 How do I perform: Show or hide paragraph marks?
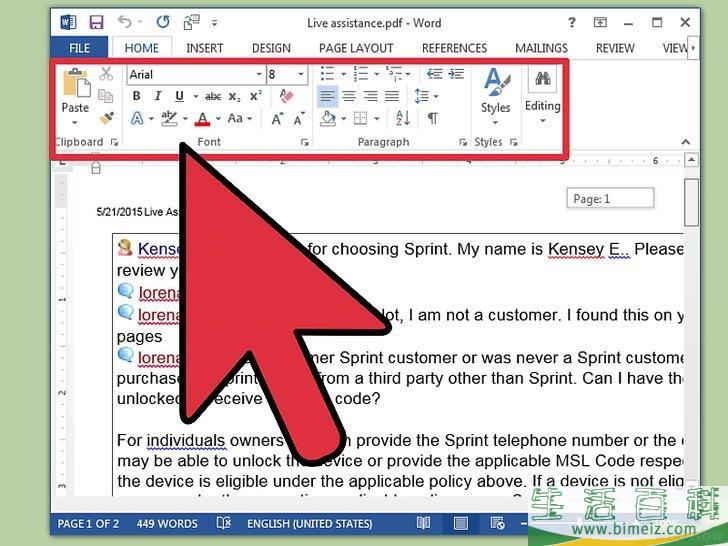coord(432,119)
